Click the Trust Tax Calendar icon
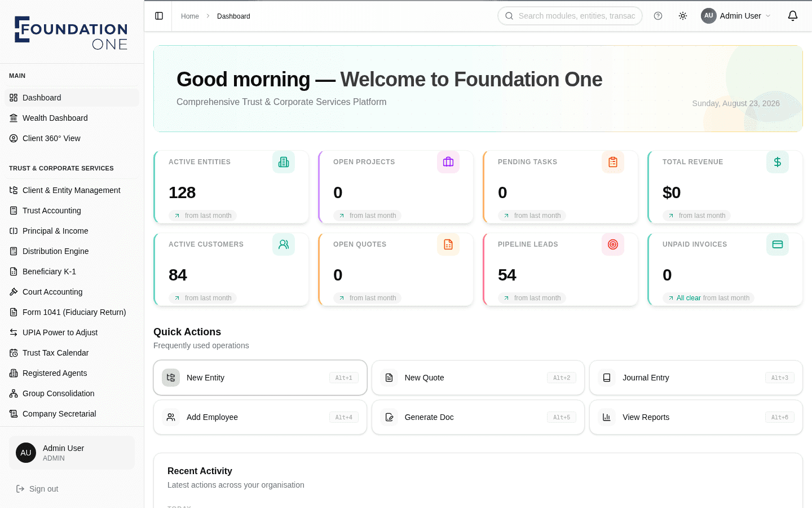Viewport: 812px width, 508px height. [x=14, y=353]
